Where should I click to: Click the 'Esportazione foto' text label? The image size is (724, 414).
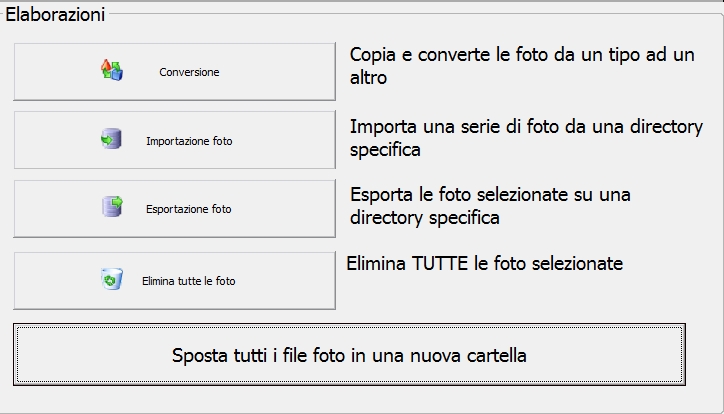tap(189, 209)
